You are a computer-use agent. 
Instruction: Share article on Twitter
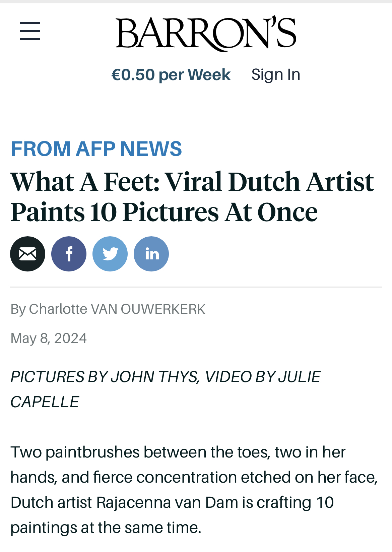point(110,254)
